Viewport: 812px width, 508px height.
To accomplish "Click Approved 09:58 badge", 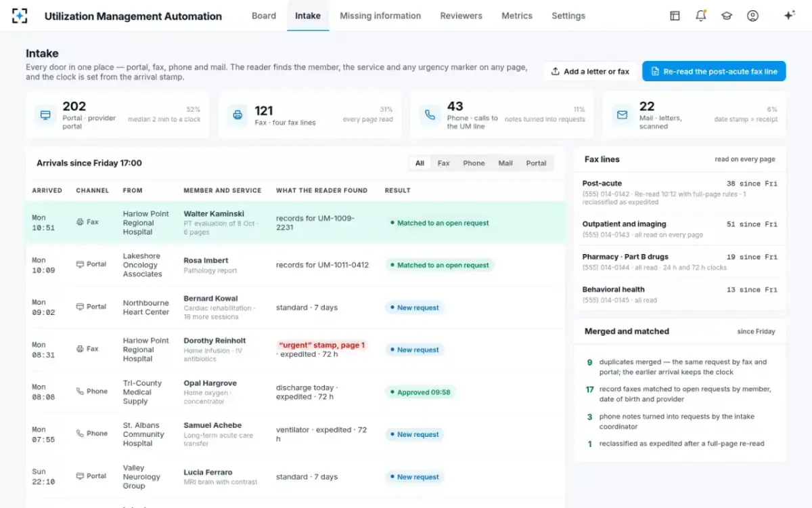I will 421,392.
